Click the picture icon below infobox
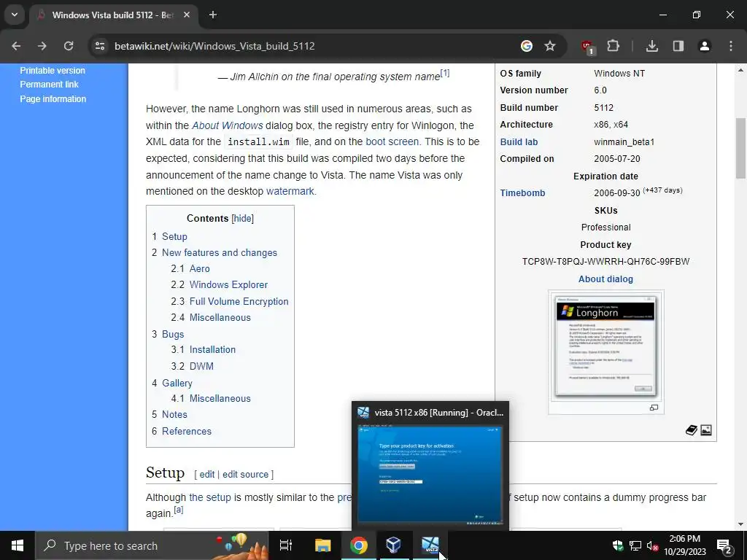747x560 pixels. pos(706,430)
